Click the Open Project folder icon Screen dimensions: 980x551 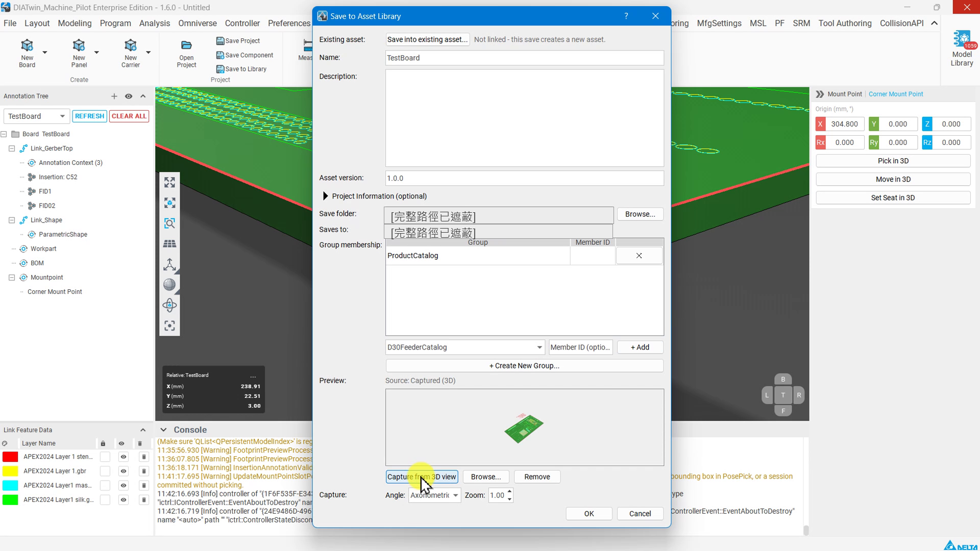[186, 45]
